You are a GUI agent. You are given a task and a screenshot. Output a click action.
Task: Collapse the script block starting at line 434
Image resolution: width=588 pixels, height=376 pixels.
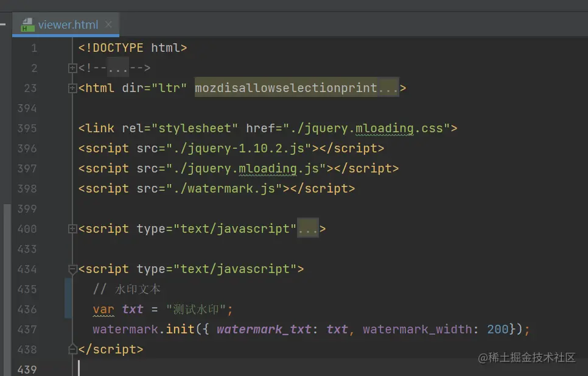pyautogui.click(x=72, y=269)
